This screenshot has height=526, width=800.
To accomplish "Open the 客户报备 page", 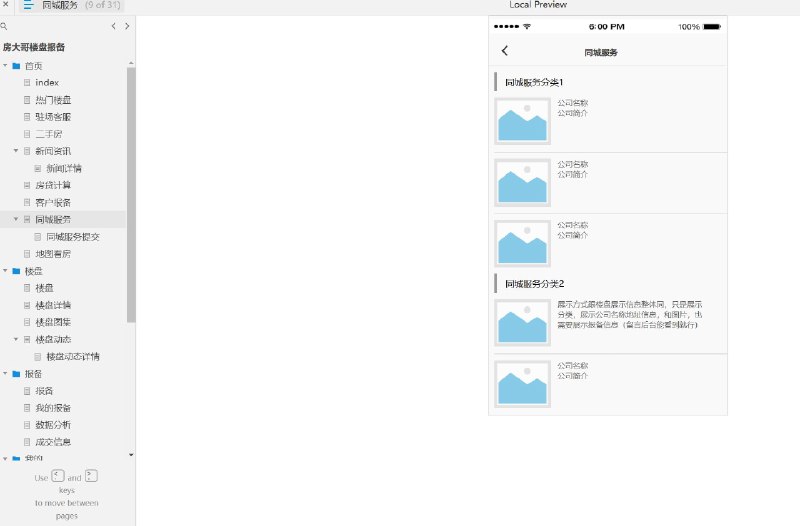I will [x=53, y=203].
